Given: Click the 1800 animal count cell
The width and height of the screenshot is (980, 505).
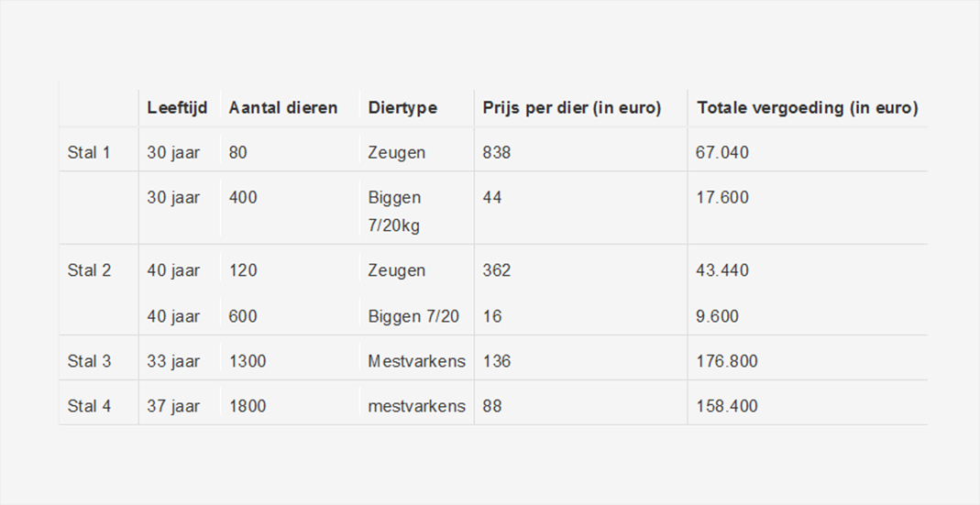Looking at the screenshot, I should pos(248,406).
